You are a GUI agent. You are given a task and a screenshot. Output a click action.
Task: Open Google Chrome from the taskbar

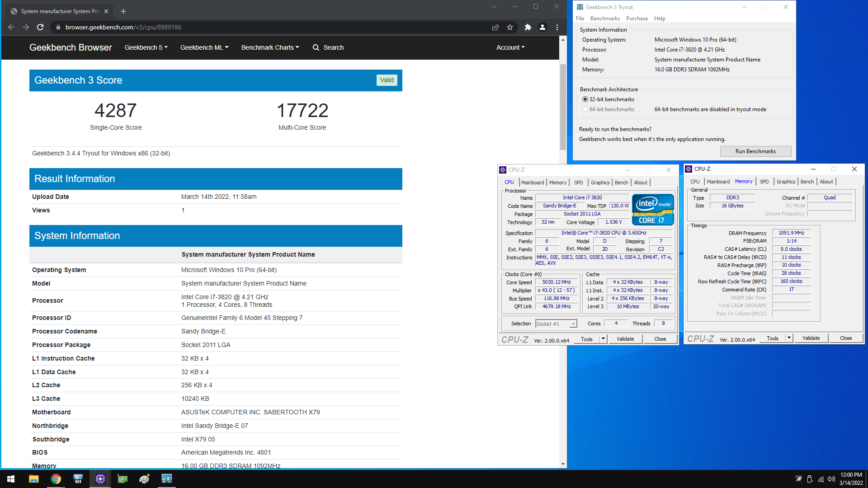(x=56, y=479)
